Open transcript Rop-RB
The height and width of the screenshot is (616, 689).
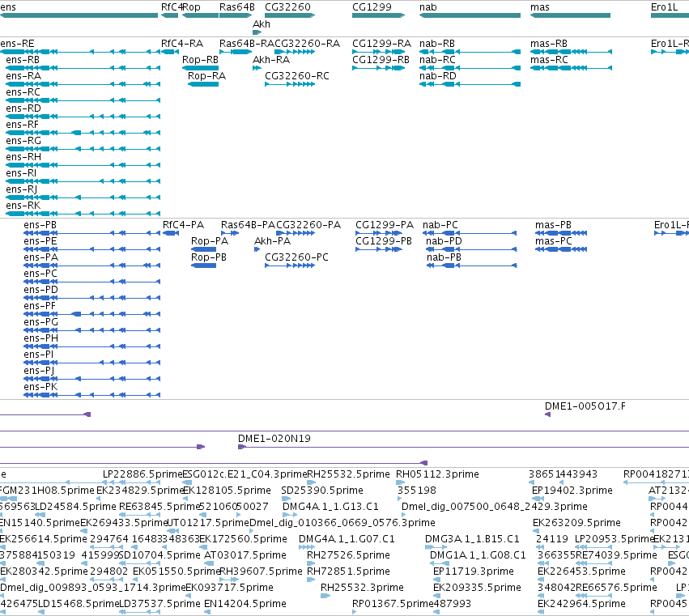pyautogui.click(x=200, y=68)
